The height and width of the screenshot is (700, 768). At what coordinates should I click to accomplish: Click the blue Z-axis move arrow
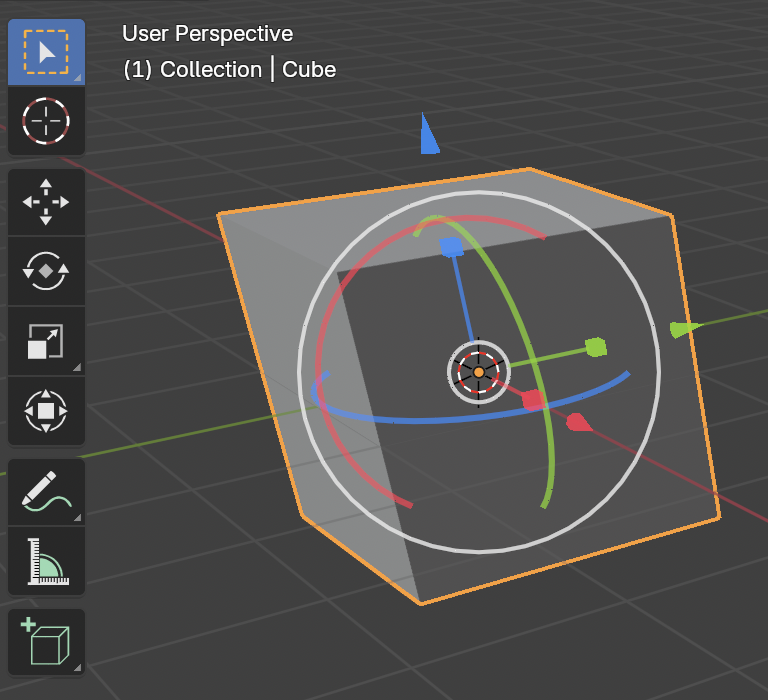click(x=429, y=136)
